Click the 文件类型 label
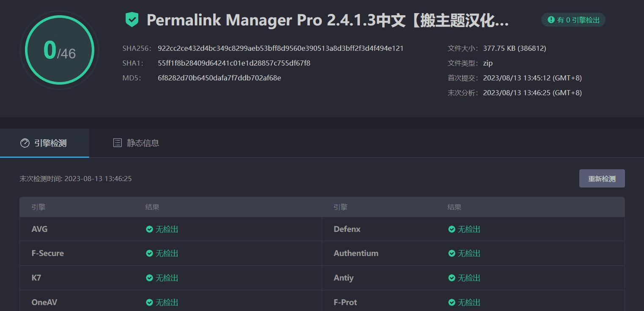644x311 pixels. coord(464,63)
